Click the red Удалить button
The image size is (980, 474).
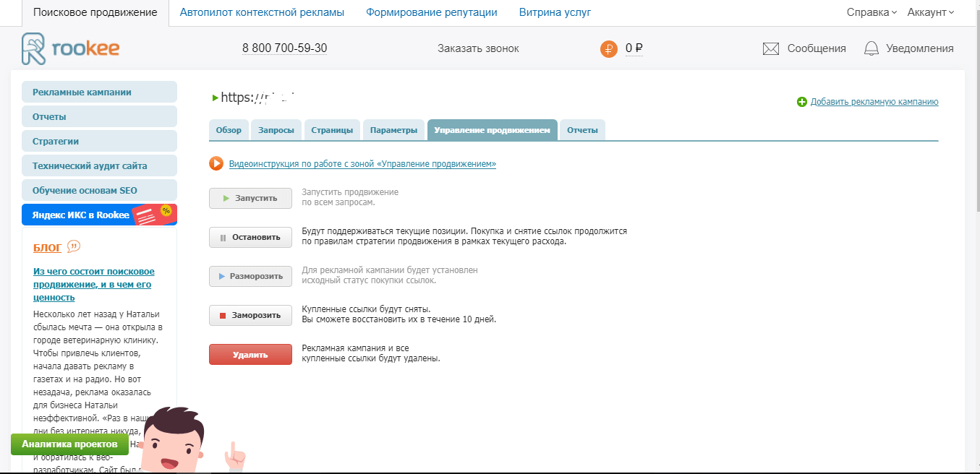tap(250, 355)
